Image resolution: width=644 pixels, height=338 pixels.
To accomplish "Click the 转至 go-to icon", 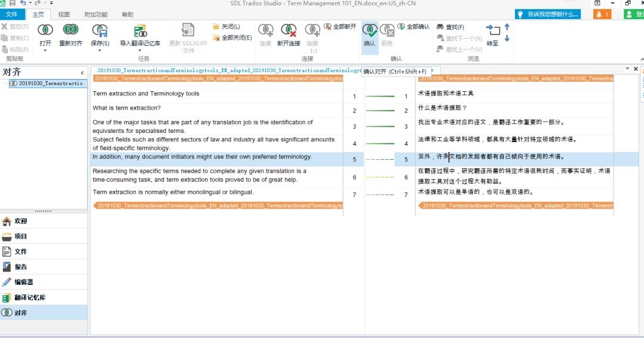I will pos(493,30).
